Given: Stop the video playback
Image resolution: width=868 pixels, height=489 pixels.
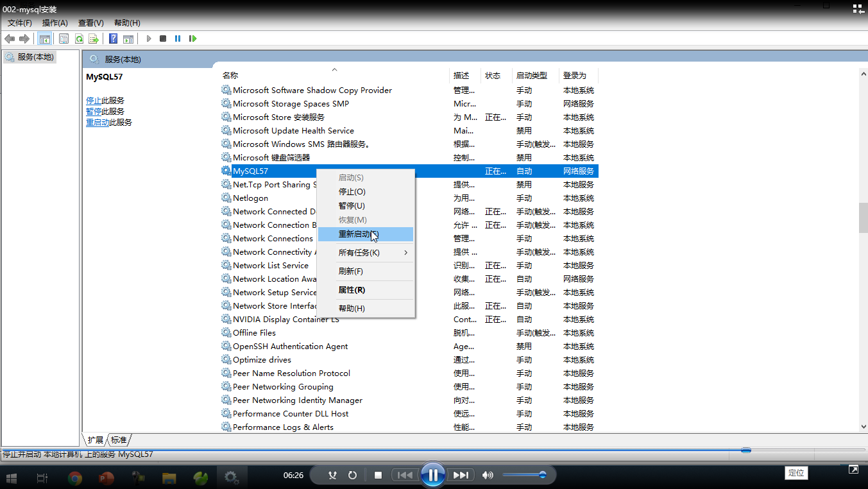Looking at the screenshot, I should pos(378,476).
